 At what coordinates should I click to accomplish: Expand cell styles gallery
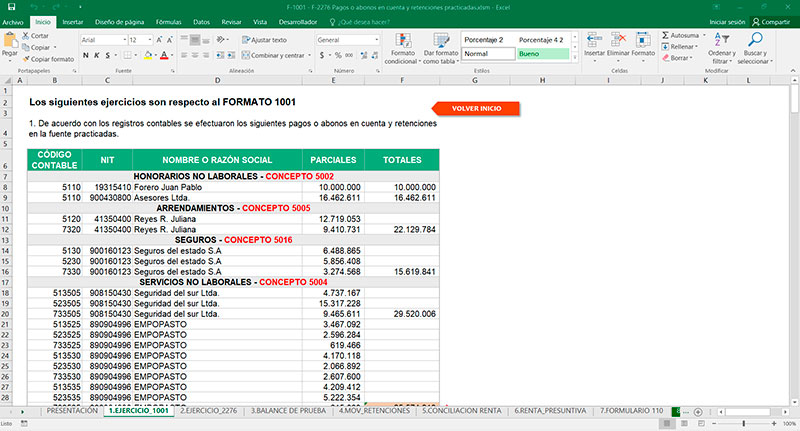[x=575, y=58]
